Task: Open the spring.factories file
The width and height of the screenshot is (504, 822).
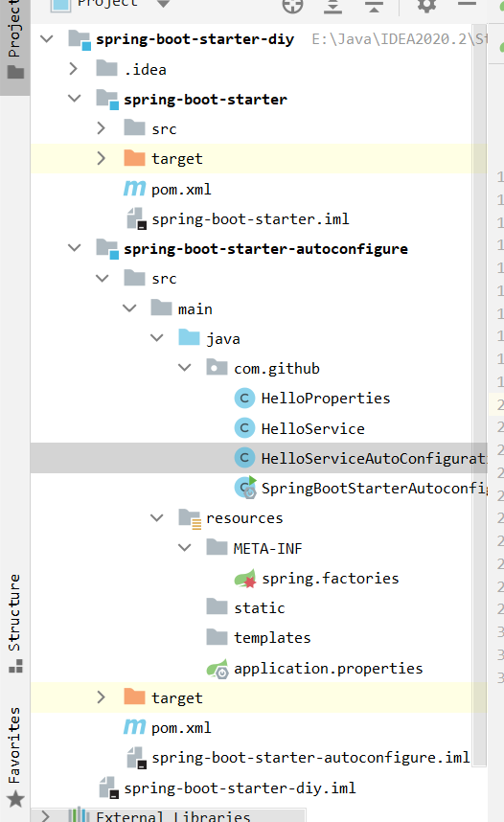Action: click(x=330, y=579)
